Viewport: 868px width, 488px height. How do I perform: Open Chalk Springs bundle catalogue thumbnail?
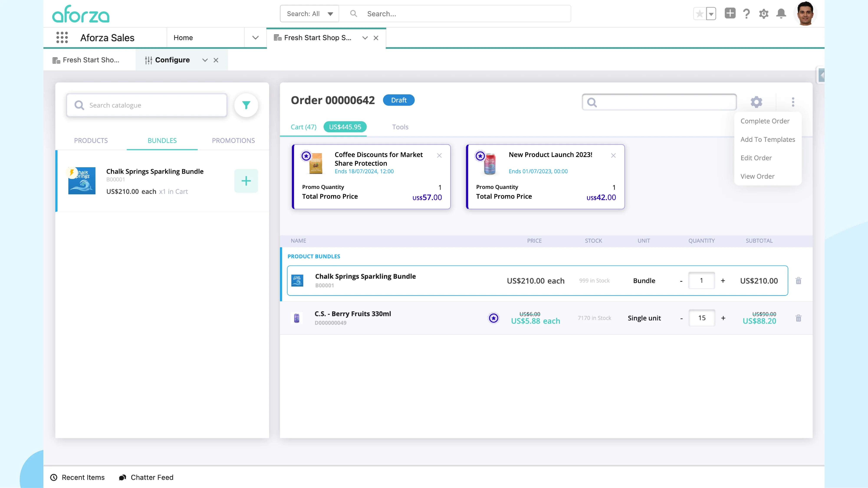(x=82, y=181)
